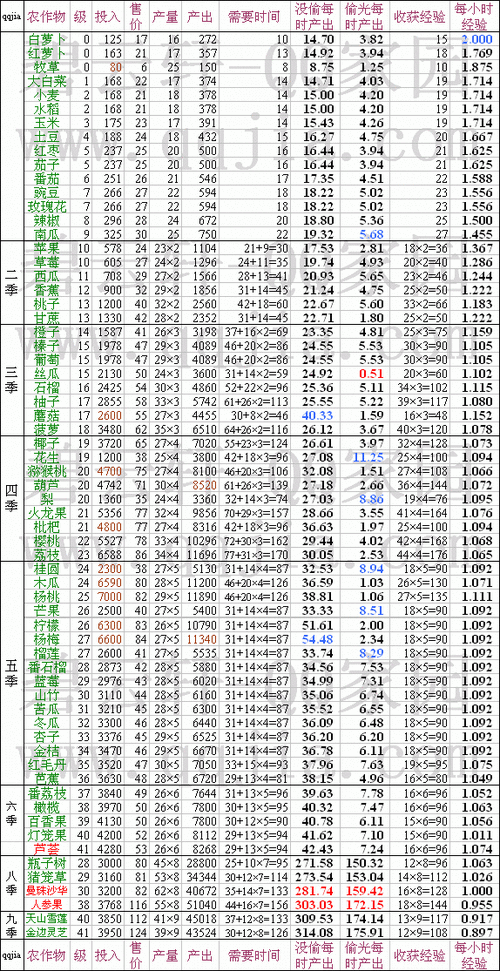Select the 花生 crop name
This screenshot has height=971, width=500.
click(x=47, y=457)
